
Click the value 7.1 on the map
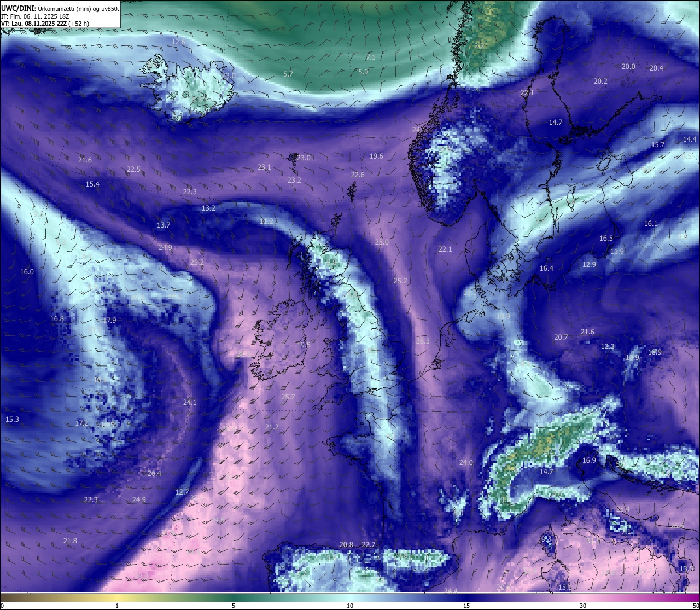coord(371,57)
